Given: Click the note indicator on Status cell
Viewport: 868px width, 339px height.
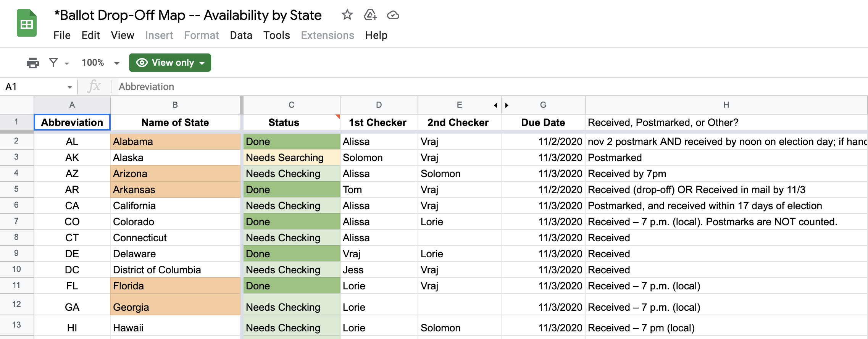Looking at the screenshot, I should [337, 116].
